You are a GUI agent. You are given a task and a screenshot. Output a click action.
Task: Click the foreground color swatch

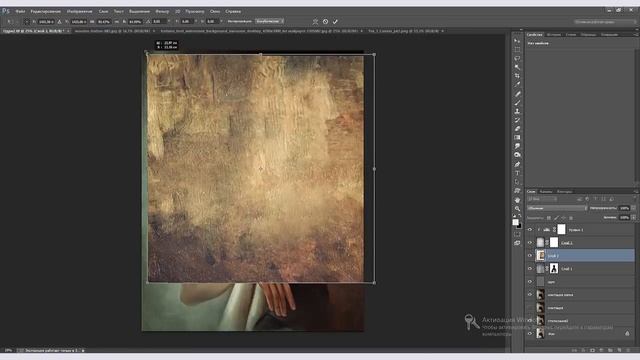[516, 222]
